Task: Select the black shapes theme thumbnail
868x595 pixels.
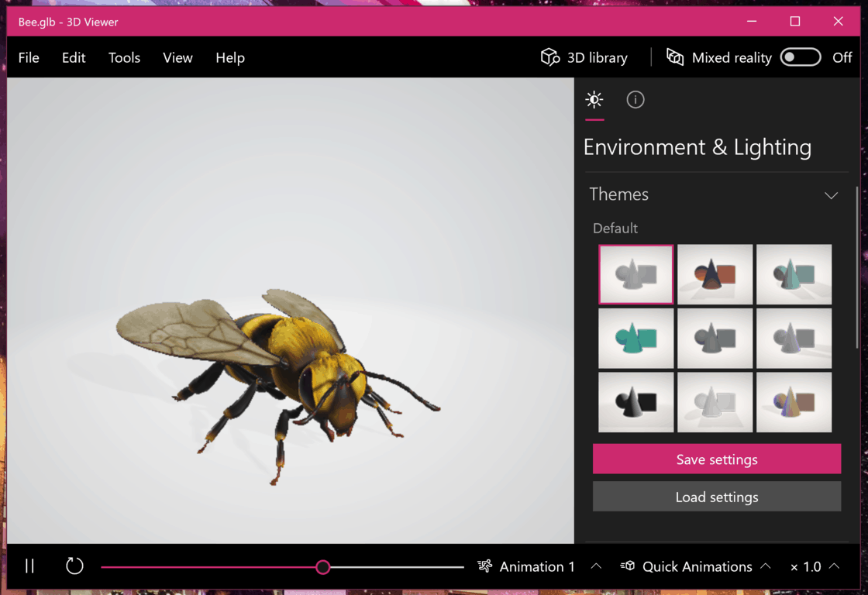Action: [x=635, y=402]
